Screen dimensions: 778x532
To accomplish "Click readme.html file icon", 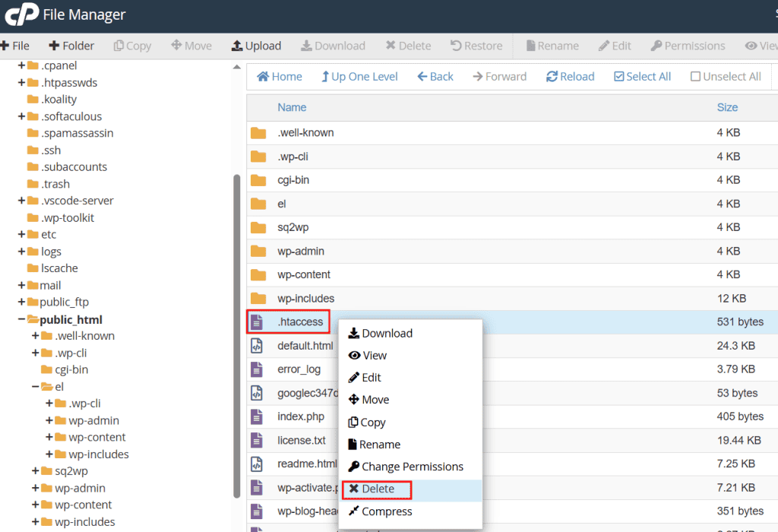I will [257, 464].
